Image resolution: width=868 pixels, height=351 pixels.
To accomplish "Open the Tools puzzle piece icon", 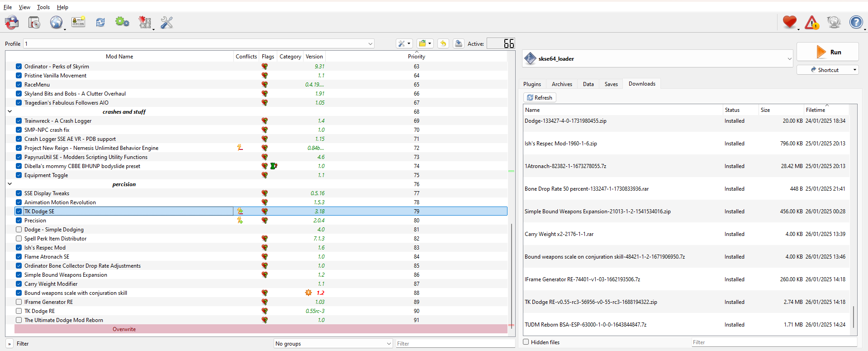I will tap(145, 22).
